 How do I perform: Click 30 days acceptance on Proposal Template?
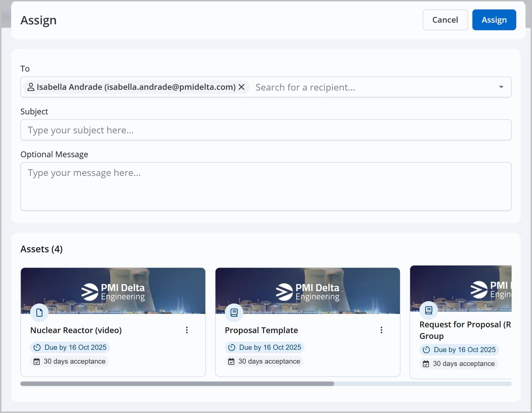pyautogui.click(x=264, y=361)
